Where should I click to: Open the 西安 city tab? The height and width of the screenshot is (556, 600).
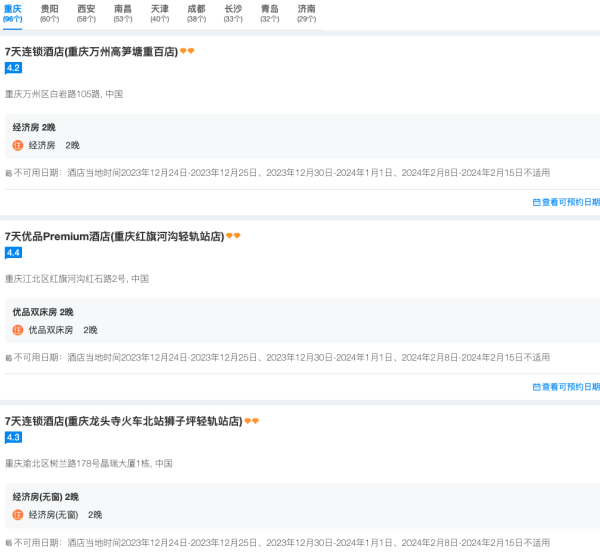[86, 14]
